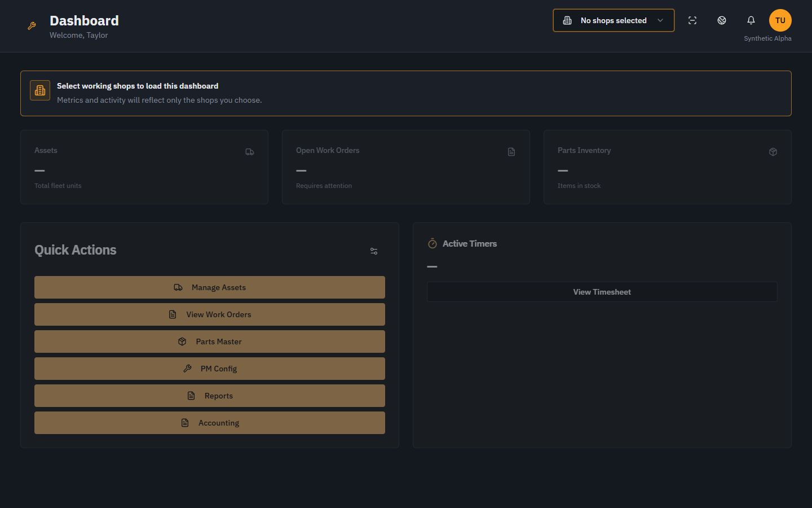The height and width of the screenshot is (508, 812).
Task: Click the scan icon in header
Action: pyautogui.click(x=692, y=20)
